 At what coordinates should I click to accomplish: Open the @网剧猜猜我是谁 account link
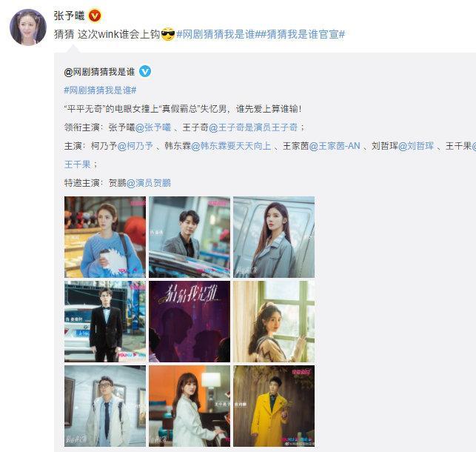(x=99, y=72)
